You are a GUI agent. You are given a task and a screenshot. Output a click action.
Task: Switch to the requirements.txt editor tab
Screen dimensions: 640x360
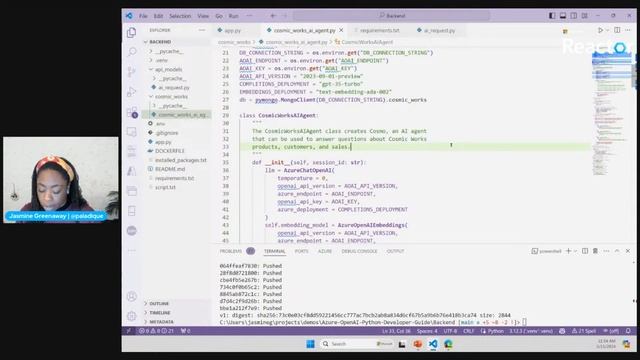(380, 31)
